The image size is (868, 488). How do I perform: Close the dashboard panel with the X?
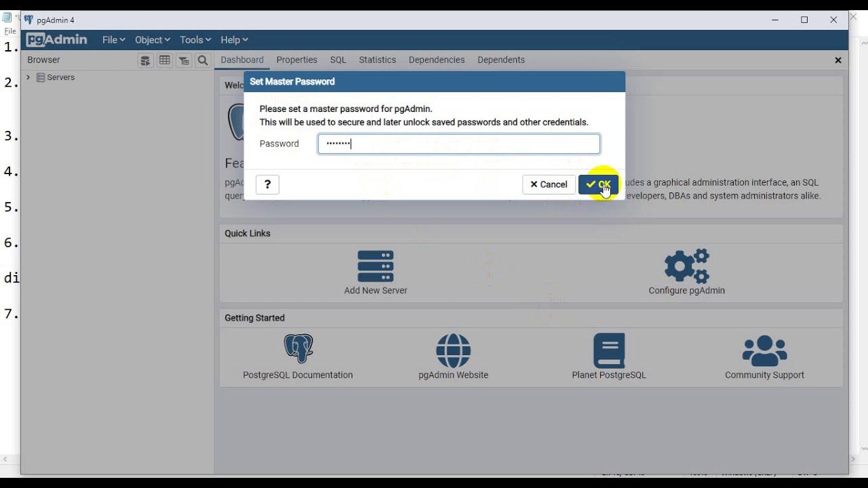[x=838, y=60]
